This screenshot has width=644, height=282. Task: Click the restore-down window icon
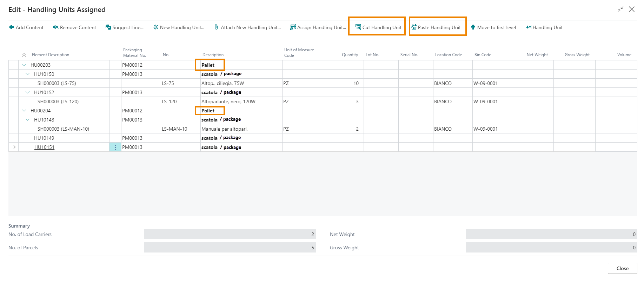click(x=620, y=9)
